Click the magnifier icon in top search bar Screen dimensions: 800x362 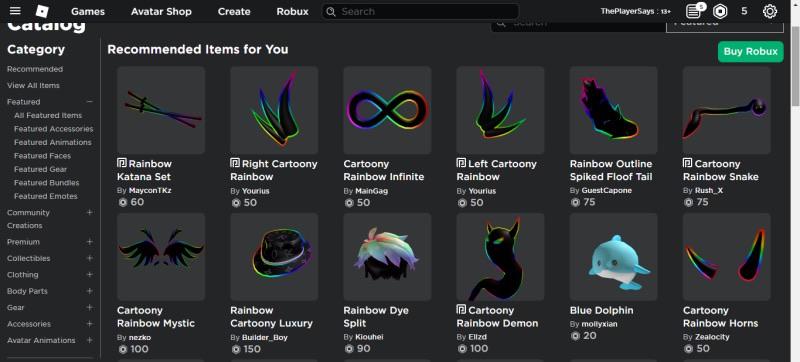click(331, 12)
